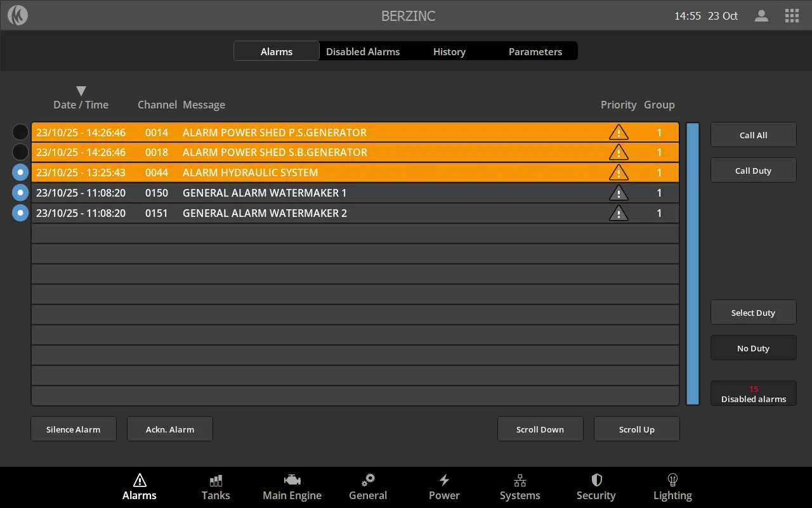The image size is (812, 508).
Task: Open the History tab
Action: [x=449, y=51]
